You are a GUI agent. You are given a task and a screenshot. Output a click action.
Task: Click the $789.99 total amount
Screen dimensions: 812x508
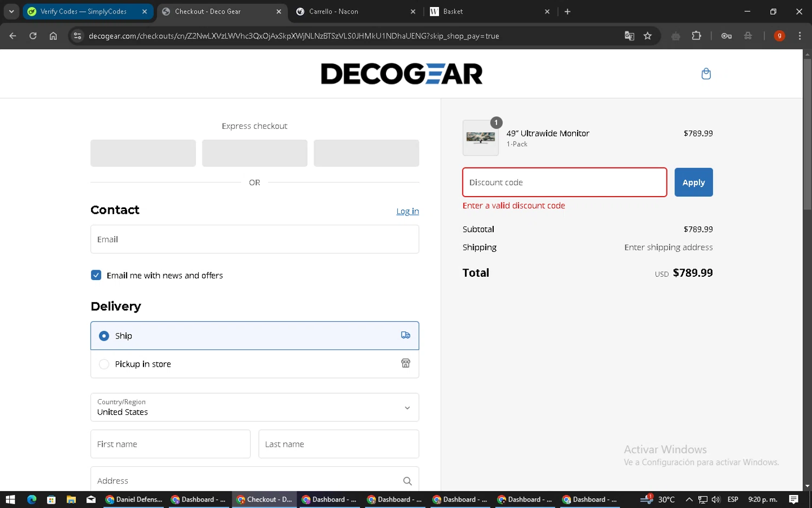pyautogui.click(x=692, y=273)
